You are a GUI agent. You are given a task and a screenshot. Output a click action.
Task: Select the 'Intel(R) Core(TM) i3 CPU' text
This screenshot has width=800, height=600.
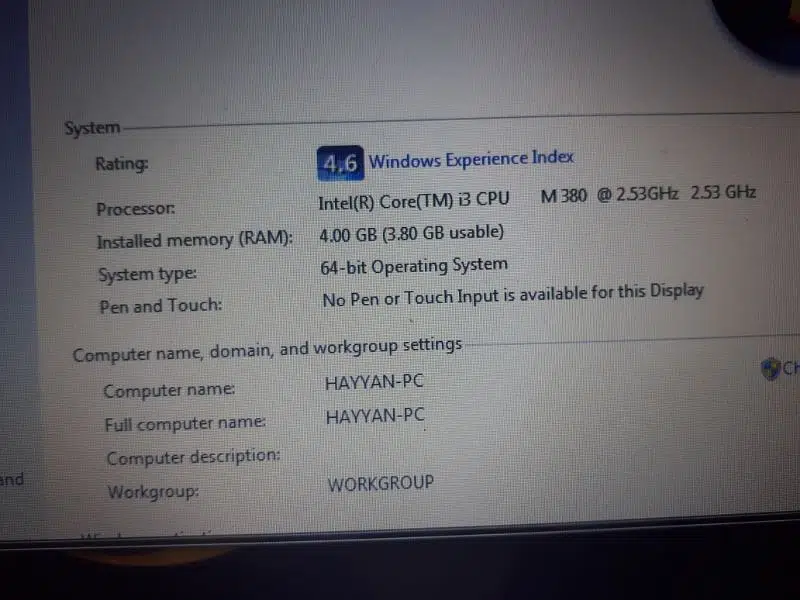coord(414,201)
